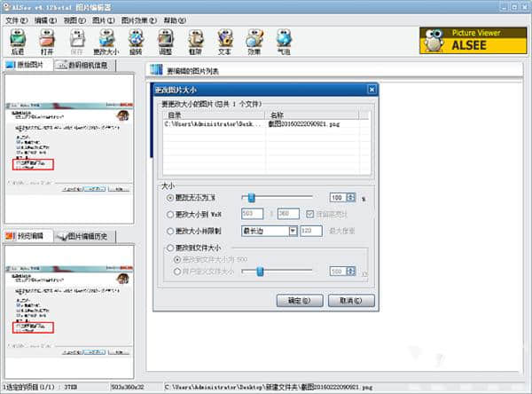Click the 打开 (Open) toolbar icon
The image size is (532, 394).
pos(47,42)
